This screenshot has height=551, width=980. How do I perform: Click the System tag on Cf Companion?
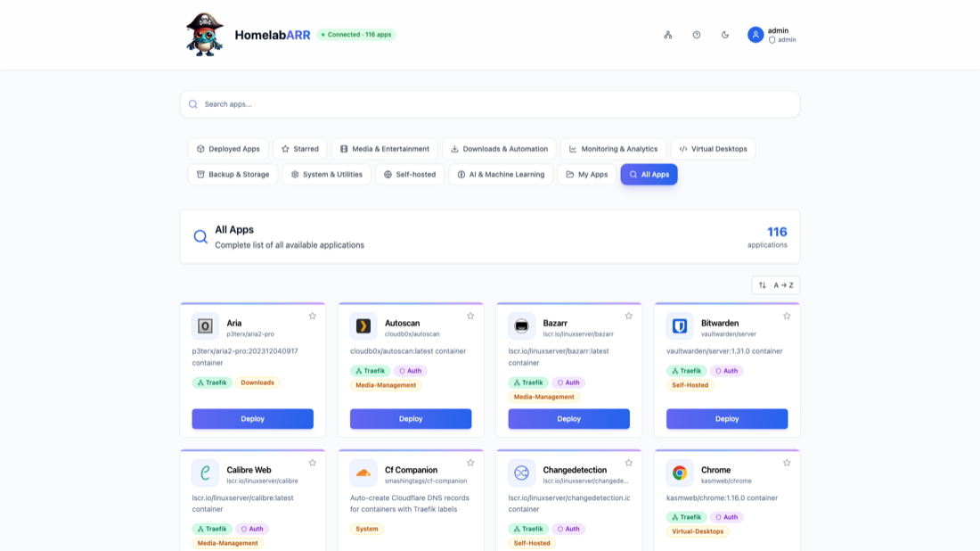(x=367, y=529)
